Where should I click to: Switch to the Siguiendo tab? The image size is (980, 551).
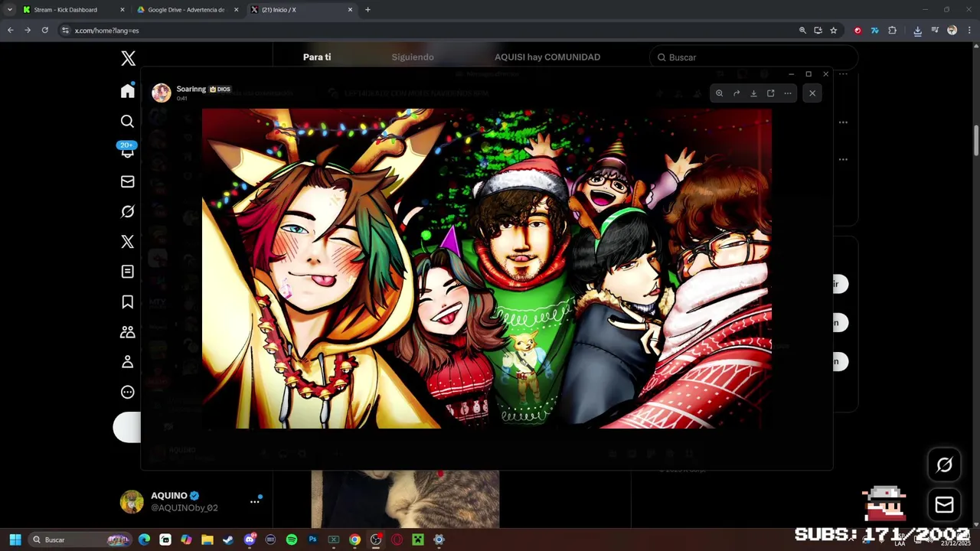coord(413,57)
